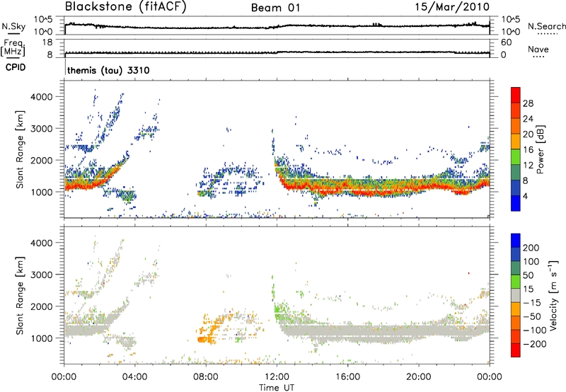Click the '60' Nave axis value
This screenshot has width=566, height=392.
pos(506,42)
